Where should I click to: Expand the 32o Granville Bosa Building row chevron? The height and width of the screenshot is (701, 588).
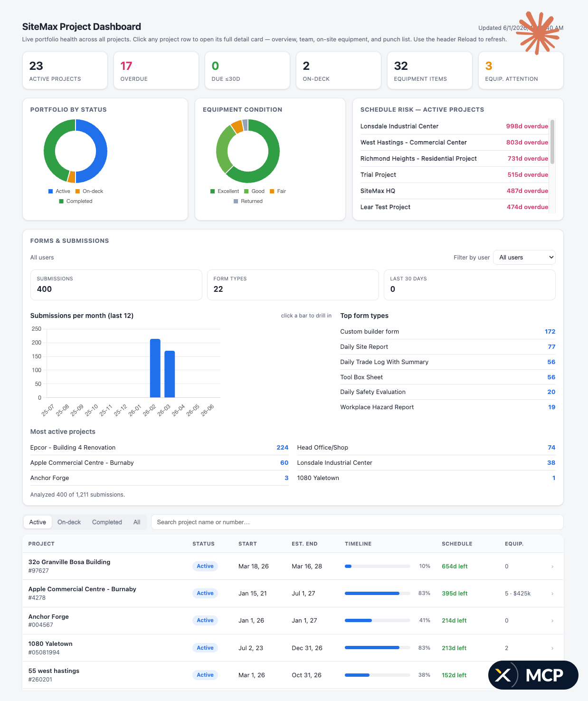click(552, 567)
